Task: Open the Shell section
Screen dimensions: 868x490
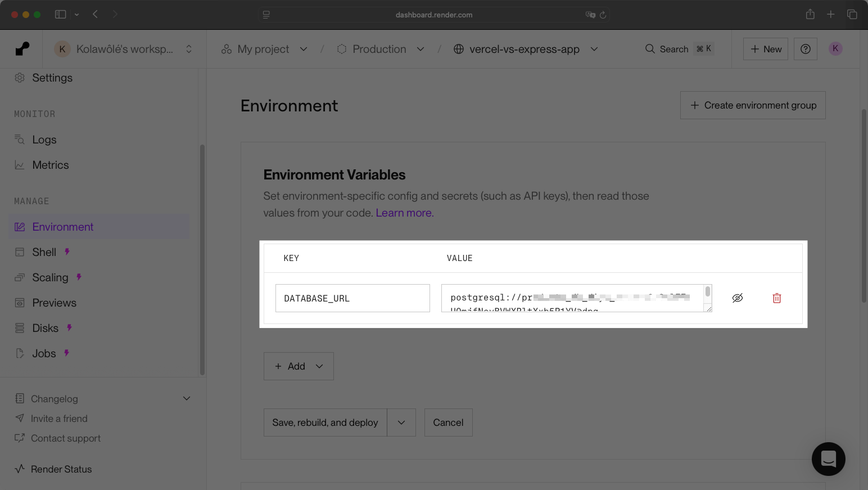Action: tap(44, 251)
